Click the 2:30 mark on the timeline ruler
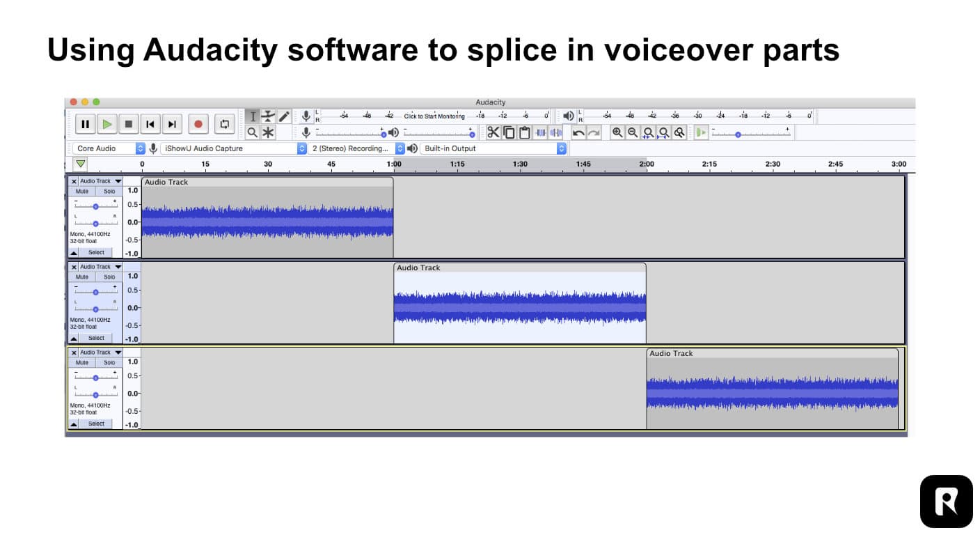 pyautogui.click(x=773, y=164)
